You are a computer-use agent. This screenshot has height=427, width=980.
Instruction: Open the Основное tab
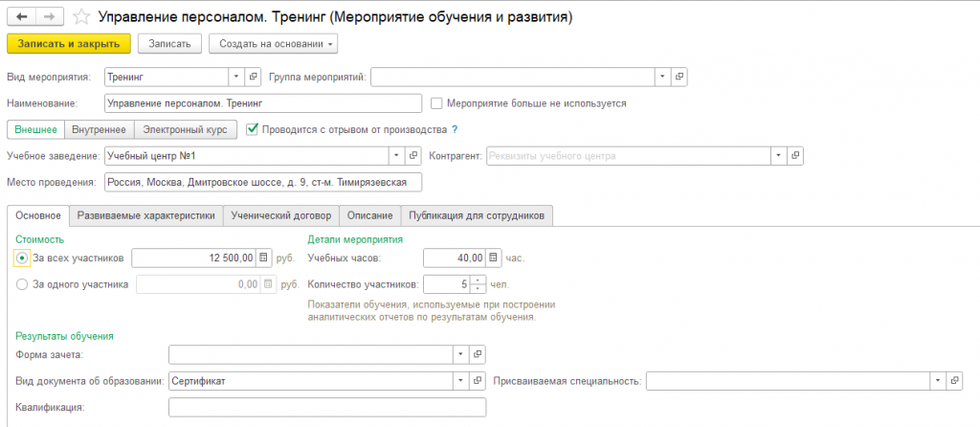tap(38, 215)
